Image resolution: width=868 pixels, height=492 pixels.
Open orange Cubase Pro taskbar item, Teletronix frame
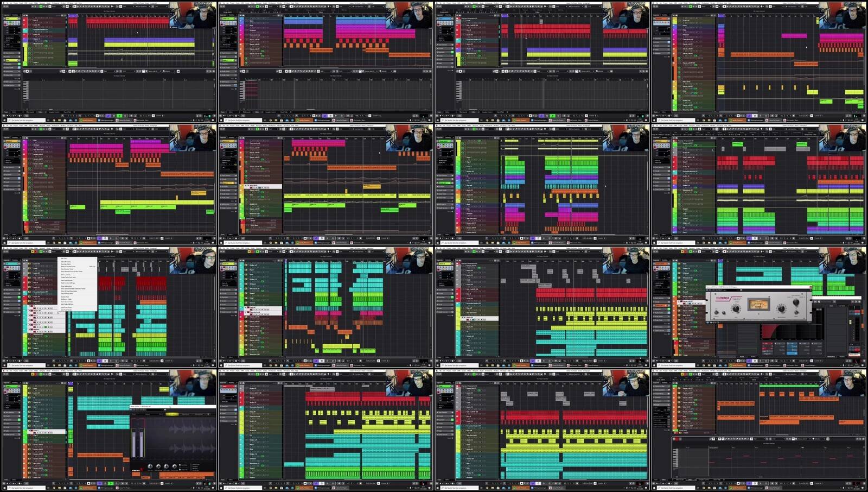738,365
